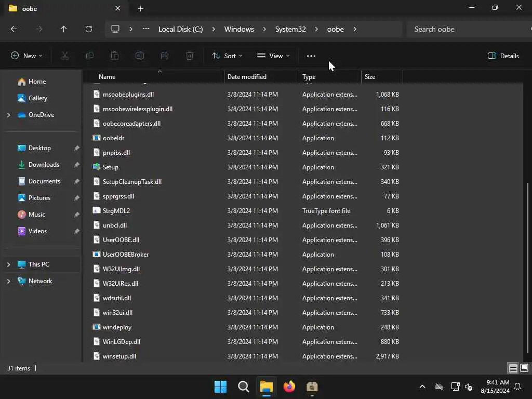Go back with the left arrow
The image size is (532, 399).
click(14, 29)
